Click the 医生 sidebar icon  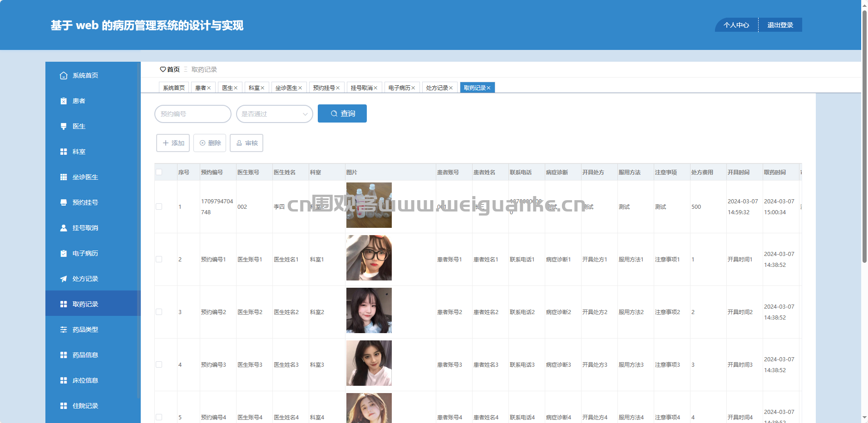(64, 126)
